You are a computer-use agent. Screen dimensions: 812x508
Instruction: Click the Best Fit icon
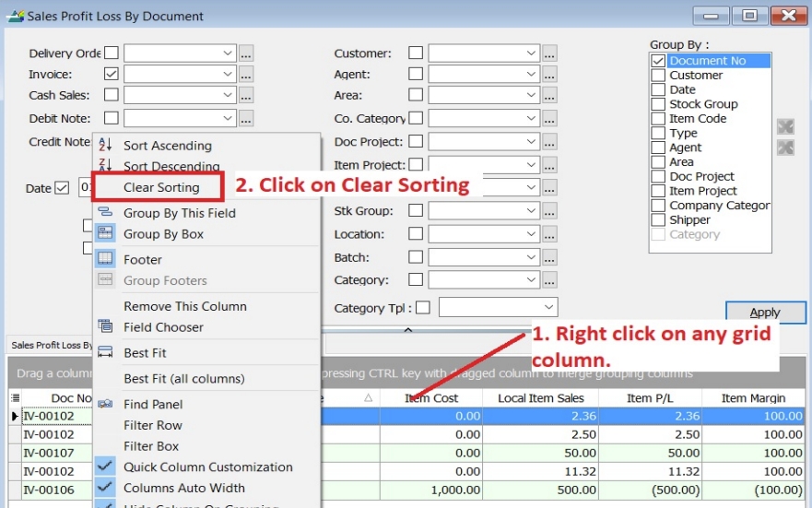[105, 352]
